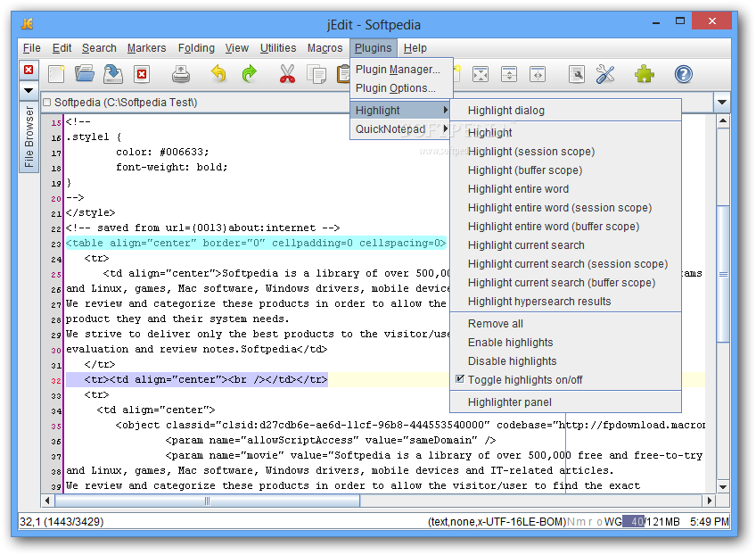Click the Save buffer toolbar icon

(113, 74)
